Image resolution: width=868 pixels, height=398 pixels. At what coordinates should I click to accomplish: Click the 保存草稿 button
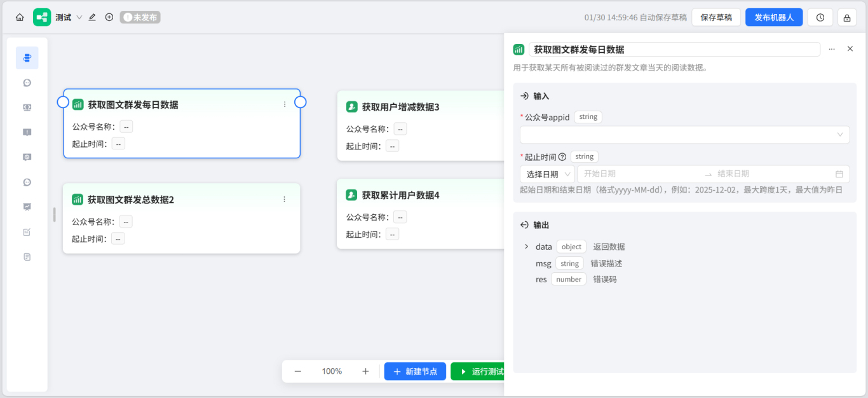[716, 17]
